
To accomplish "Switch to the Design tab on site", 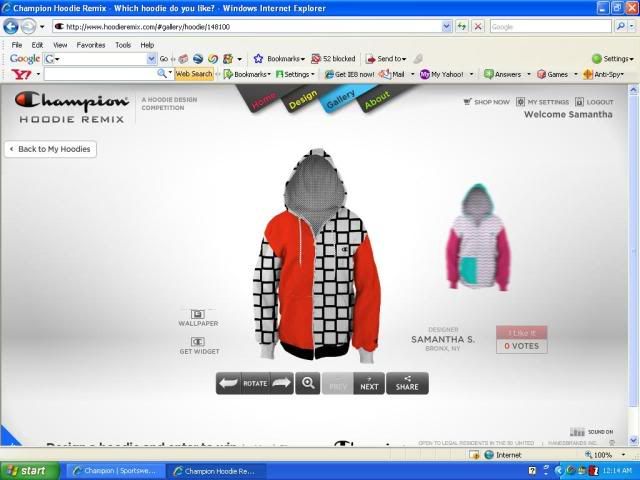I will click(x=303, y=100).
